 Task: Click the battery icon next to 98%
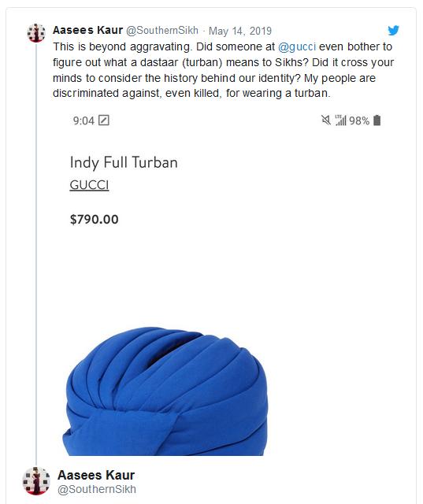point(377,120)
